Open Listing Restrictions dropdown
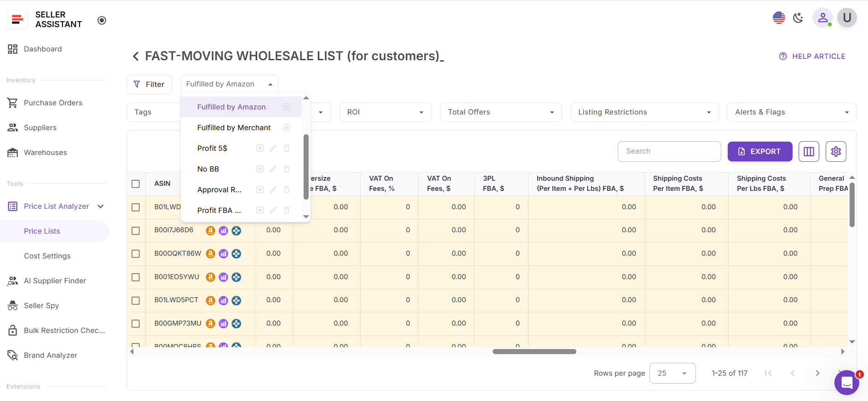This screenshot has width=868, height=401. coord(644,112)
